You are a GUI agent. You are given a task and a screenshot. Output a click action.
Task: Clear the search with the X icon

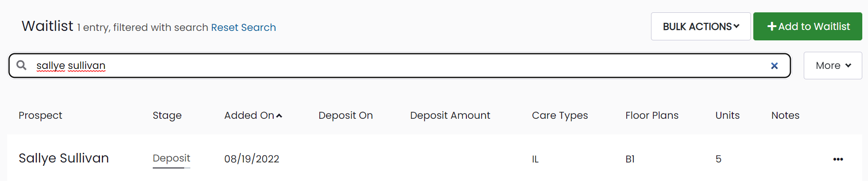774,66
